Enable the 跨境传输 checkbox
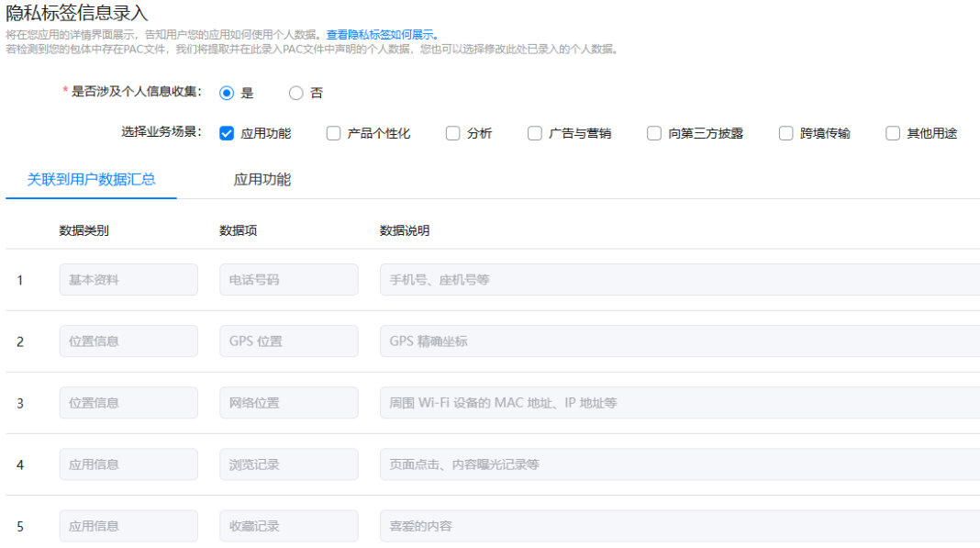The height and width of the screenshot is (548, 980). (x=785, y=132)
